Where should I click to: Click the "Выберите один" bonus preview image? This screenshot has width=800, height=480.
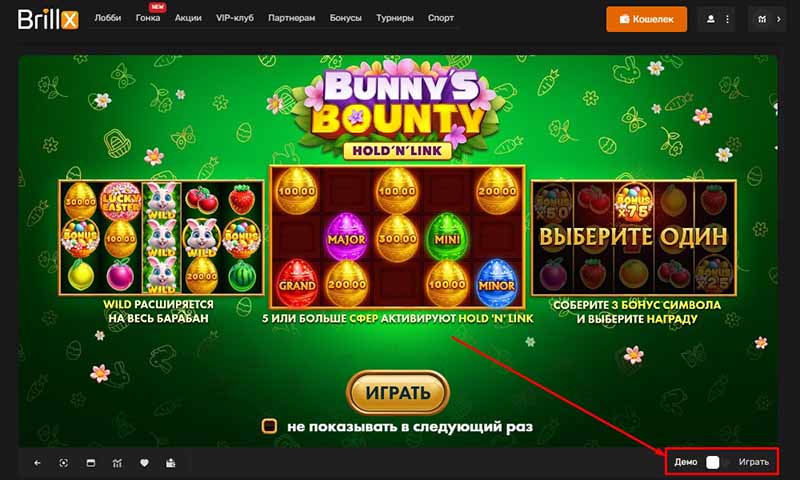tap(633, 238)
